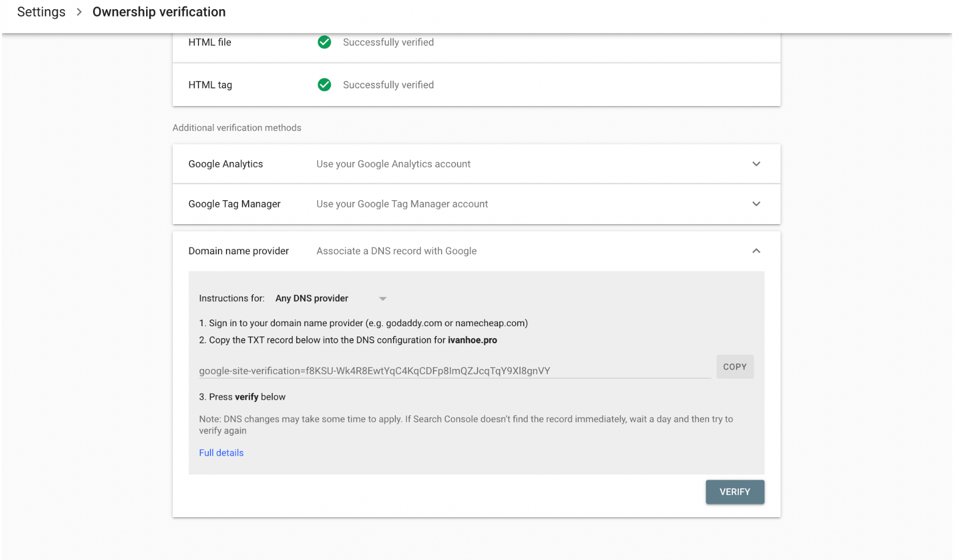Image resolution: width=955 pixels, height=560 pixels.
Task: Click 'Use your Google Analytics account' description
Action: 393,164
